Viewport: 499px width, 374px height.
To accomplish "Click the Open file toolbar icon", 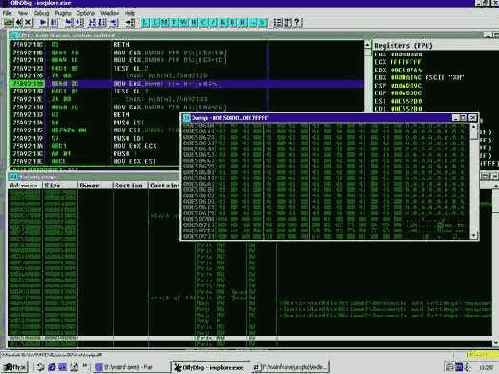I will tap(8, 23).
